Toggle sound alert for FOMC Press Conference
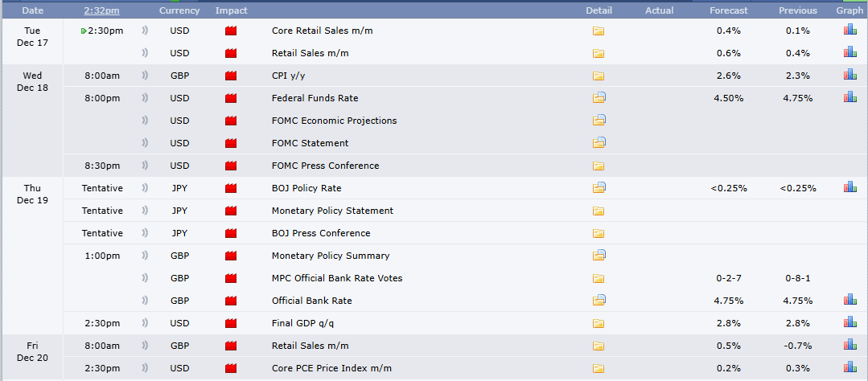Screen dimensions: 868x381 pos(145,166)
